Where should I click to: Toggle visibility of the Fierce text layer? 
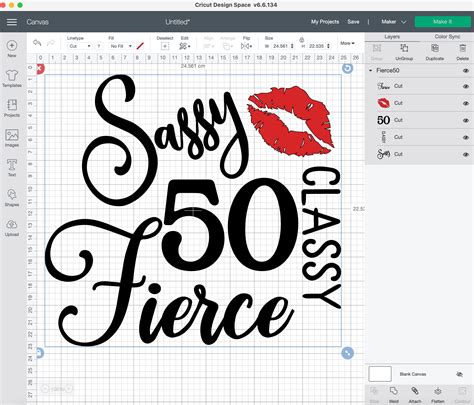(466, 86)
